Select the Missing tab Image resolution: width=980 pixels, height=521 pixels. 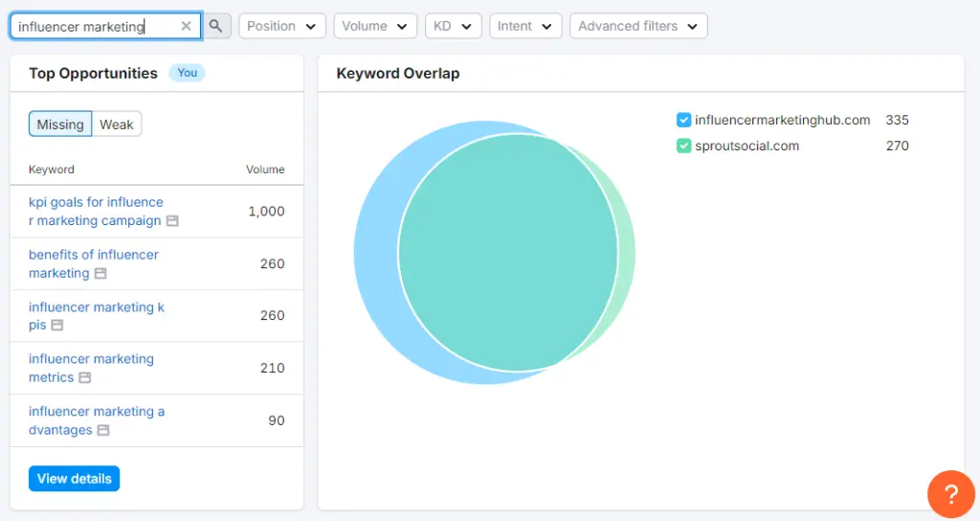tap(60, 125)
